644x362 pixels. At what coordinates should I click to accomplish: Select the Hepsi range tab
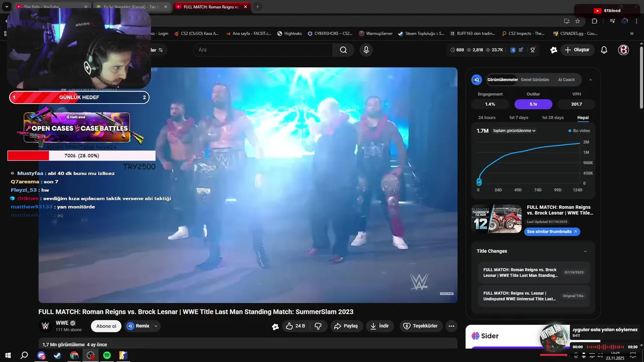click(583, 118)
